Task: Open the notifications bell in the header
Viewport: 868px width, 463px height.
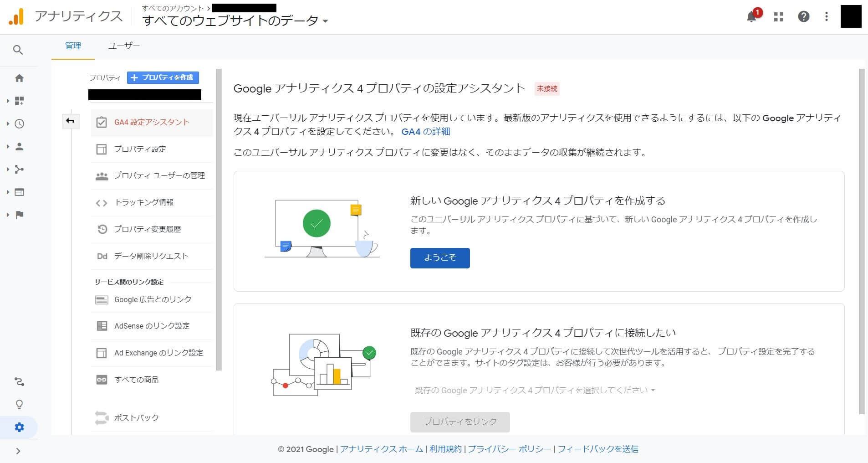Action: pyautogui.click(x=752, y=16)
